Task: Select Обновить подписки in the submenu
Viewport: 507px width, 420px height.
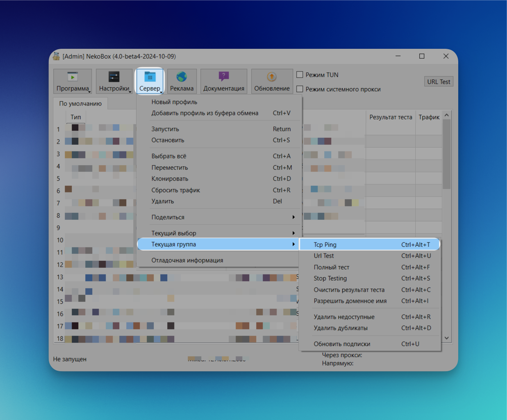Action: coord(370,344)
